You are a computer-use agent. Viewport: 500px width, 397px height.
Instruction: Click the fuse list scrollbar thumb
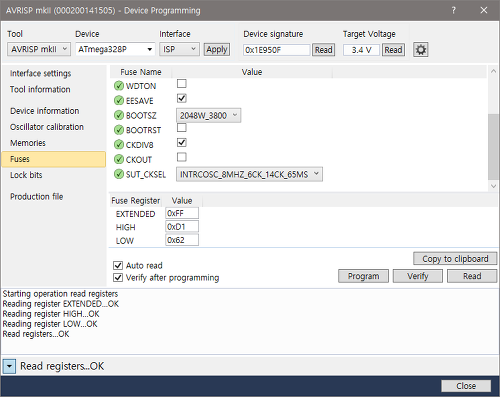[493, 147]
